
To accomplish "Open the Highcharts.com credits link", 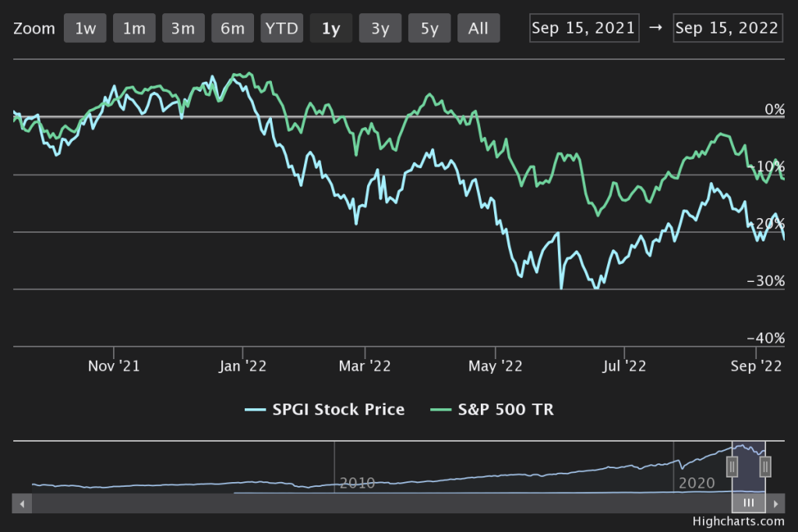I will 738,522.
